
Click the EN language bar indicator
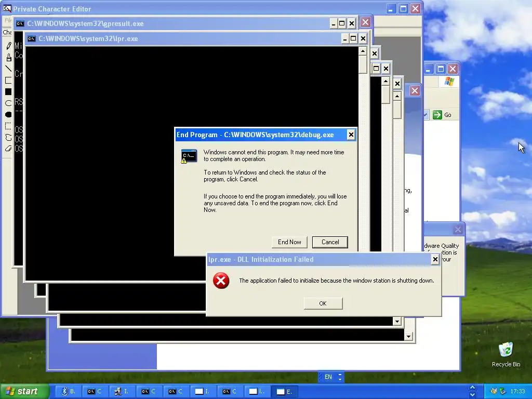pyautogui.click(x=328, y=377)
